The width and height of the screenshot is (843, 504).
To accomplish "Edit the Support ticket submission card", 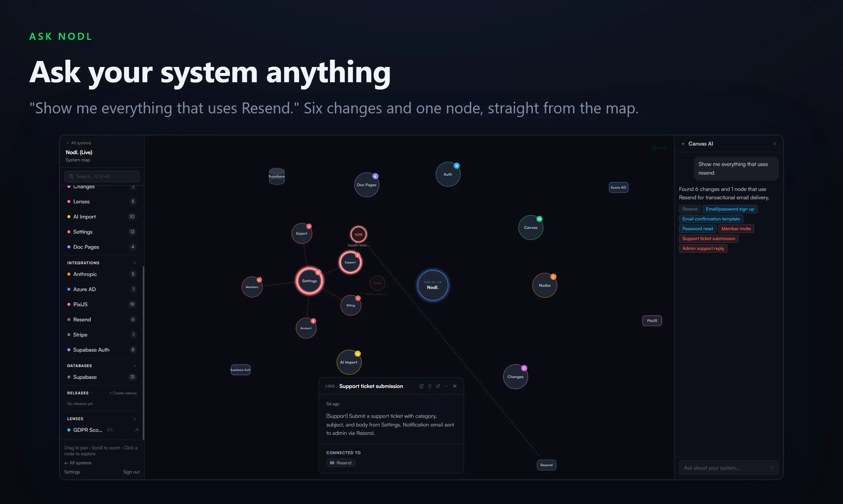I will click(x=421, y=386).
